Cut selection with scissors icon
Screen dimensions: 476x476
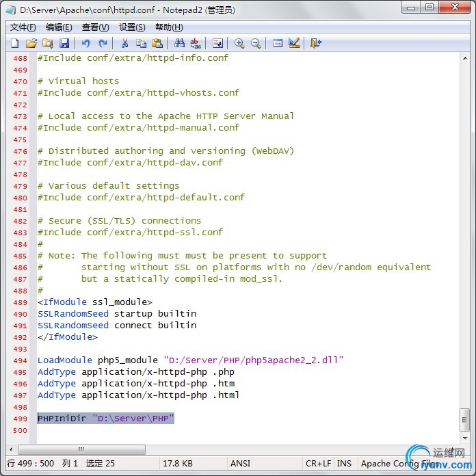point(124,43)
